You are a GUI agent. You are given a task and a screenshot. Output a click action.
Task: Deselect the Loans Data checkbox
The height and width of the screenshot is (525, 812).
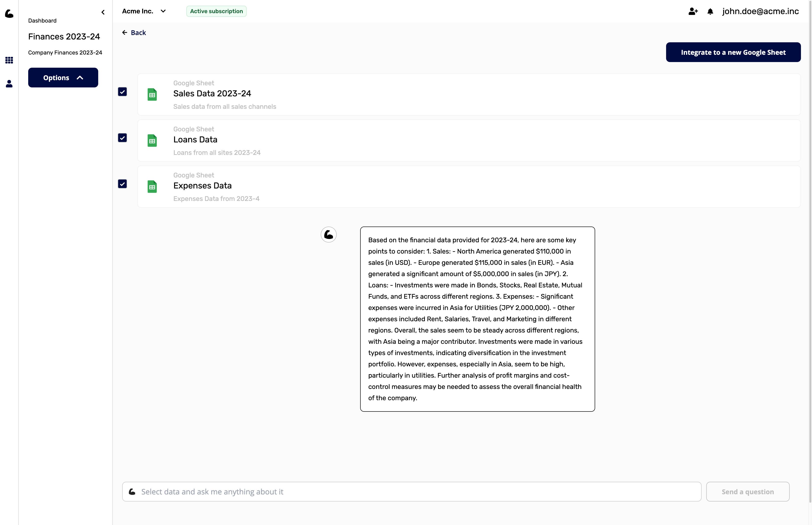coord(122,138)
